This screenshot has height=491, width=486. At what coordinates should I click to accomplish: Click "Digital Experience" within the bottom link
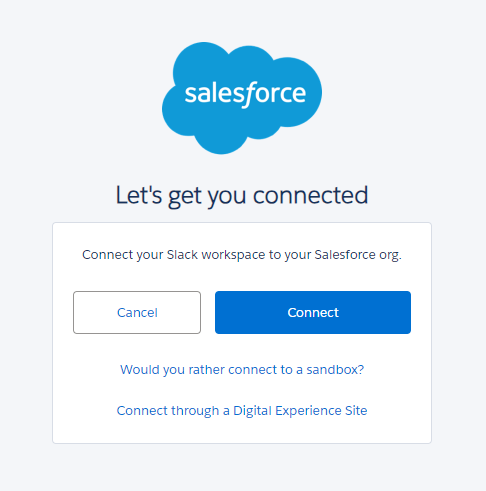tap(287, 411)
